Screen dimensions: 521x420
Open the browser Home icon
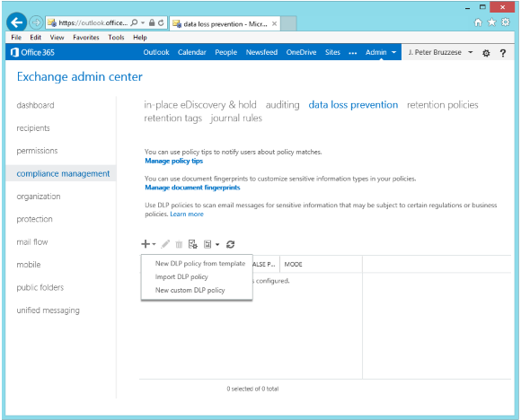point(478,22)
